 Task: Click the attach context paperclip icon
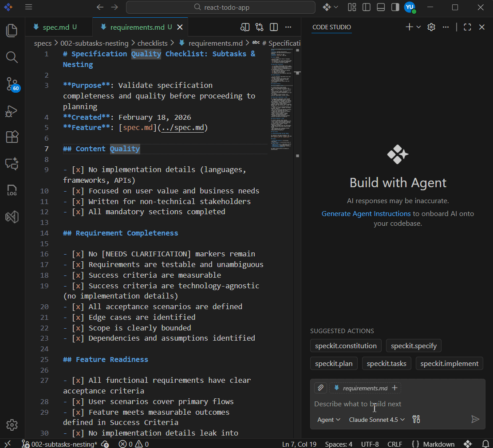click(320, 388)
